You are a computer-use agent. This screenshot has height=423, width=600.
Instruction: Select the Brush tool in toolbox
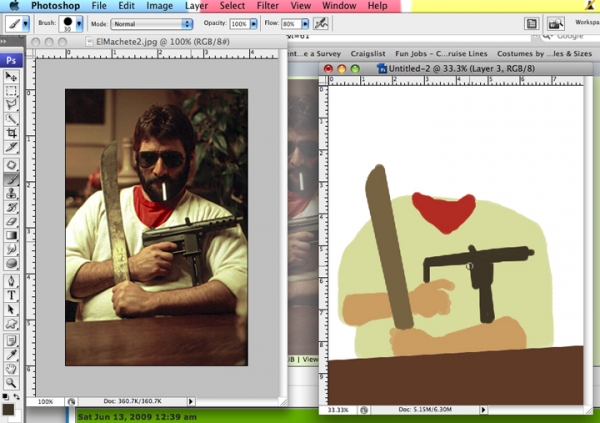click(x=11, y=179)
